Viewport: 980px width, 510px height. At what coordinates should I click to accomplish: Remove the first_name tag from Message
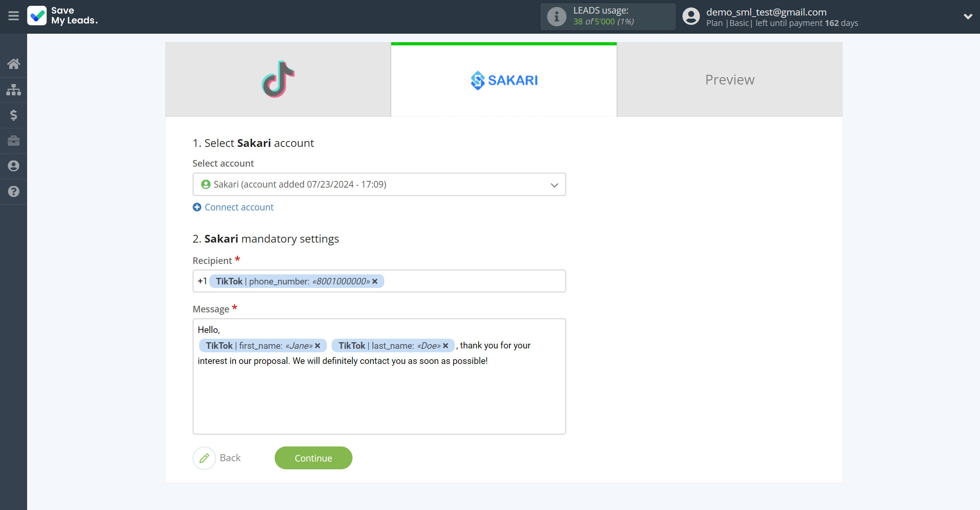[x=318, y=346]
